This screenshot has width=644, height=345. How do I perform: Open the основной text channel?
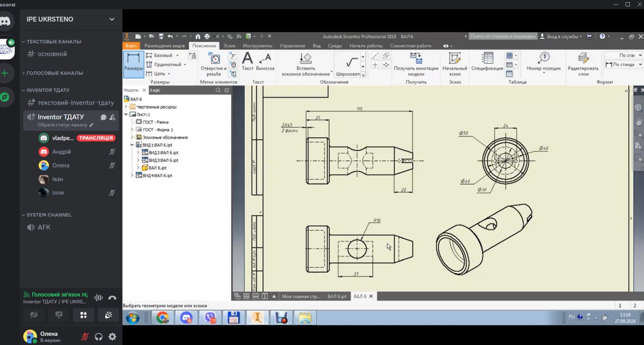[x=52, y=54]
